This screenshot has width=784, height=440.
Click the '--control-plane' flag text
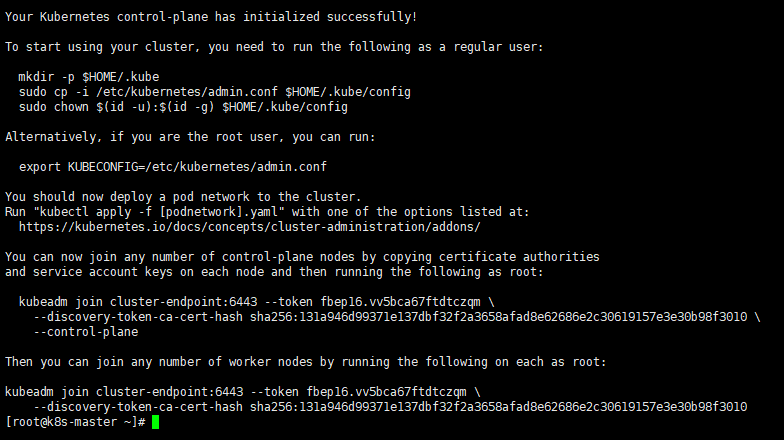86,332
